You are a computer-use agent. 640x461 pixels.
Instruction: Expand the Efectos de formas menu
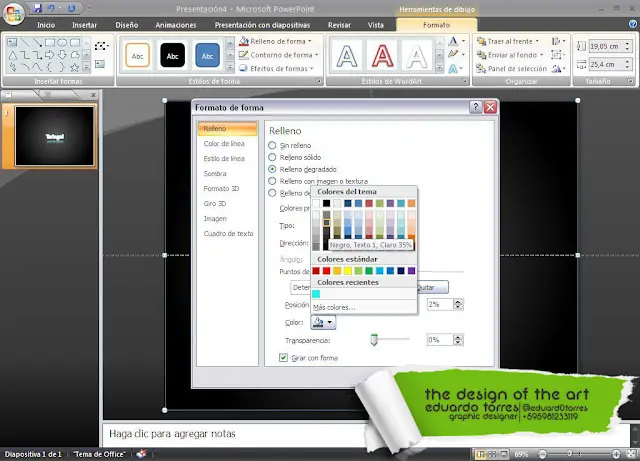(x=276, y=67)
